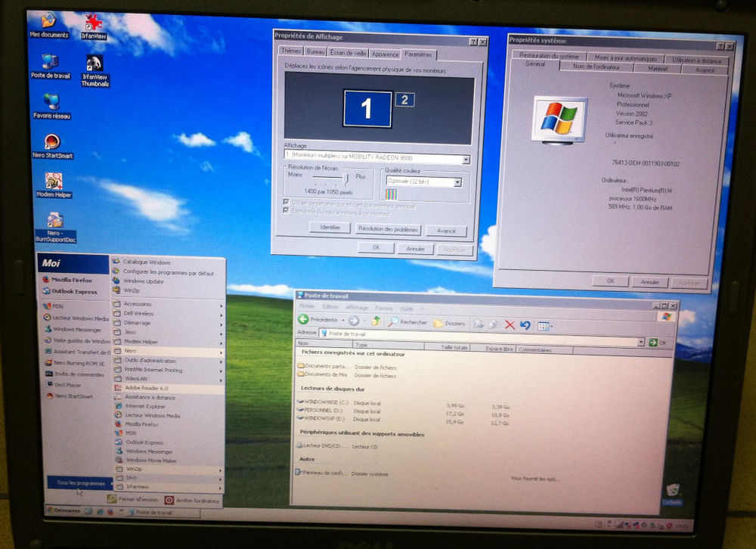This screenshot has width=756, height=549.
Task: Select the Poste de travail desktop icon
Action: (50, 66)
